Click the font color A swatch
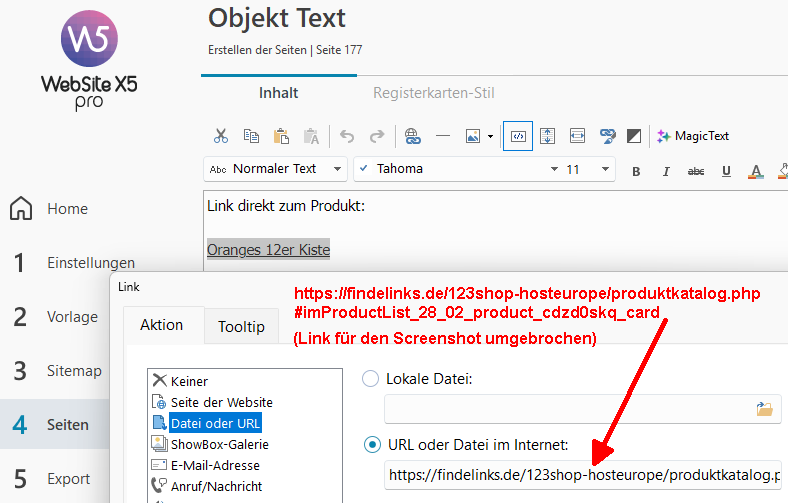This screenshot has width=788, height=503. [x=756, y=170]
